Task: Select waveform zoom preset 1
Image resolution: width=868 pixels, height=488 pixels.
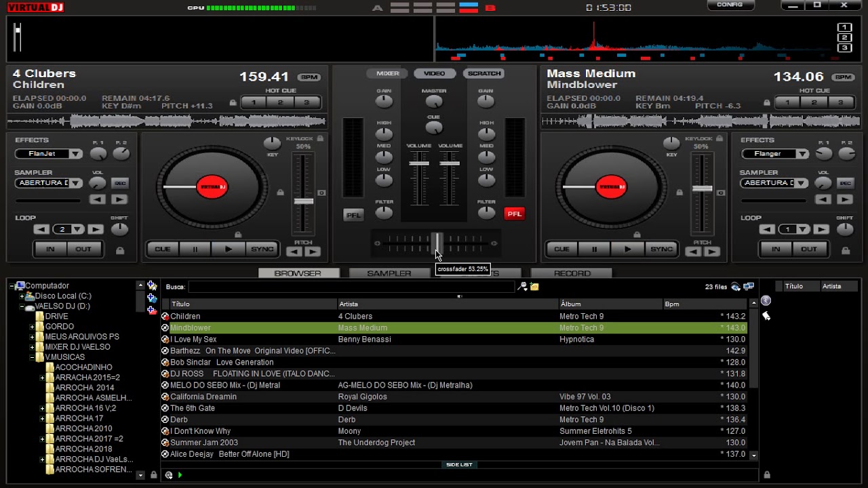Action: click(x=844, y=28)
